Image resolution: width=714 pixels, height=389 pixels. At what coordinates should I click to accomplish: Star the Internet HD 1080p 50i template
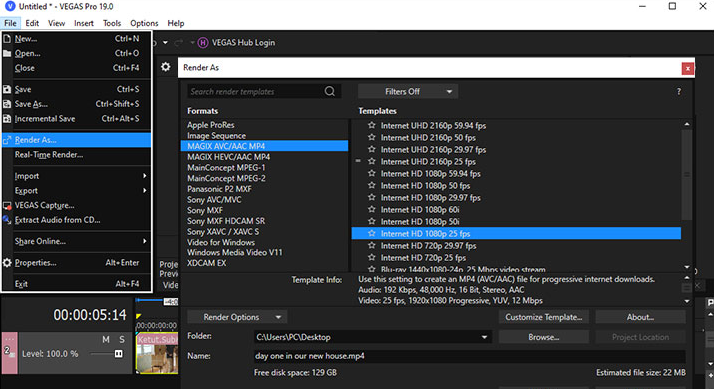(372, 221)
